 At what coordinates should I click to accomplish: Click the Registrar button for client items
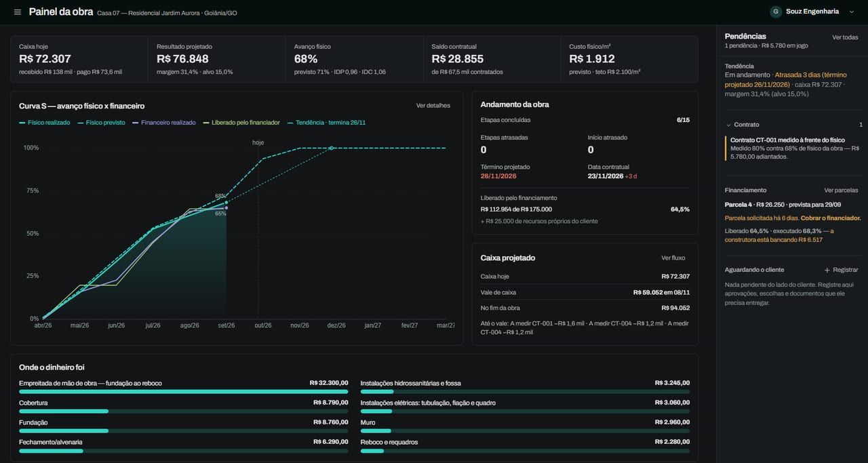(x=840, y=270)
